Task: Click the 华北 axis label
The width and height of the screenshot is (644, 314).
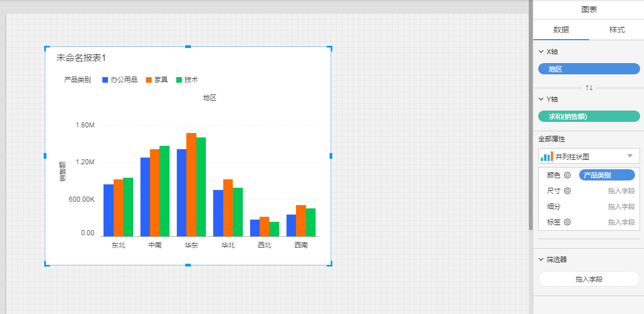Action: pos(228,245)
